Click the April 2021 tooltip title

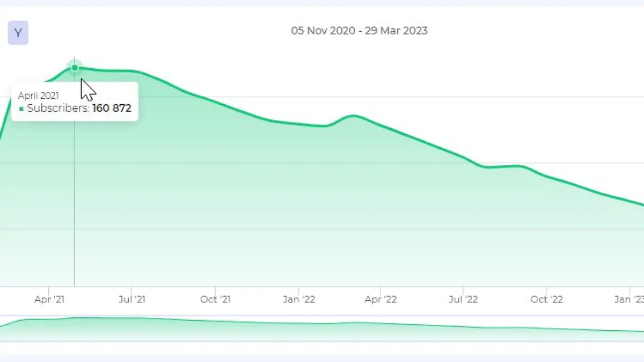(39, 96)
